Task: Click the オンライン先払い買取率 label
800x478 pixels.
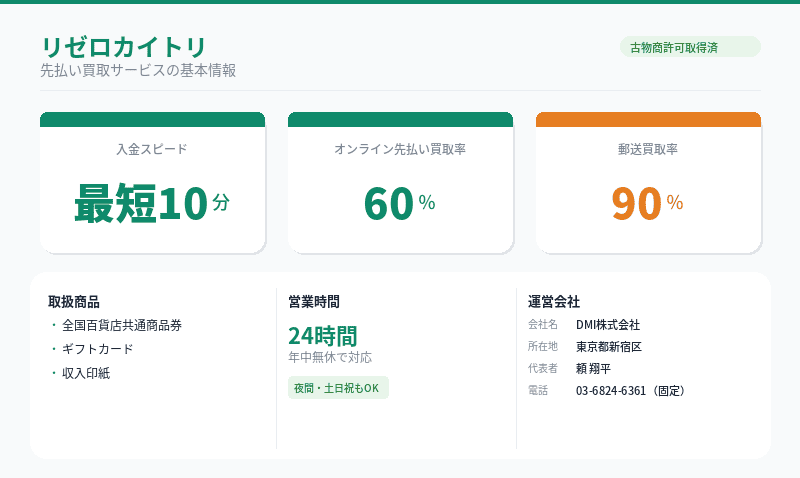Action: [400, 149]
